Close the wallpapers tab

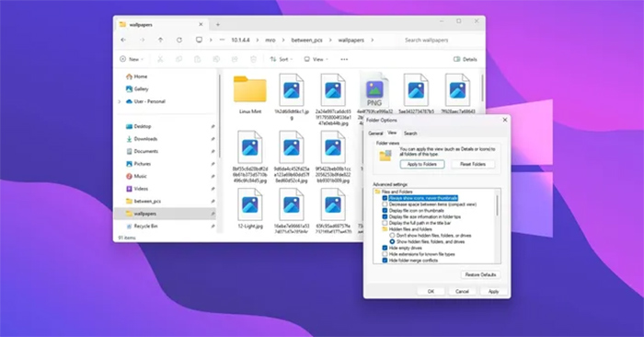click(x=201, y=25)
